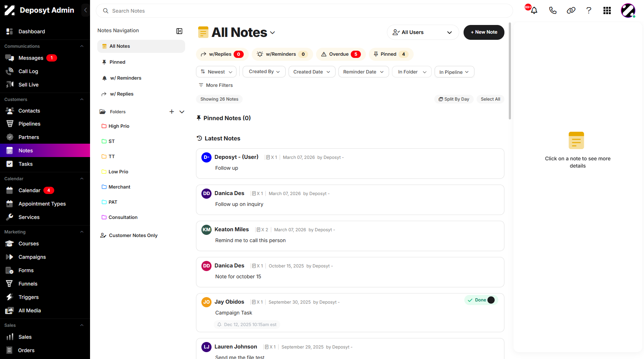Open Pipelines in sidebar
Screen dimensions: 644x359
(x=45, y=124)
